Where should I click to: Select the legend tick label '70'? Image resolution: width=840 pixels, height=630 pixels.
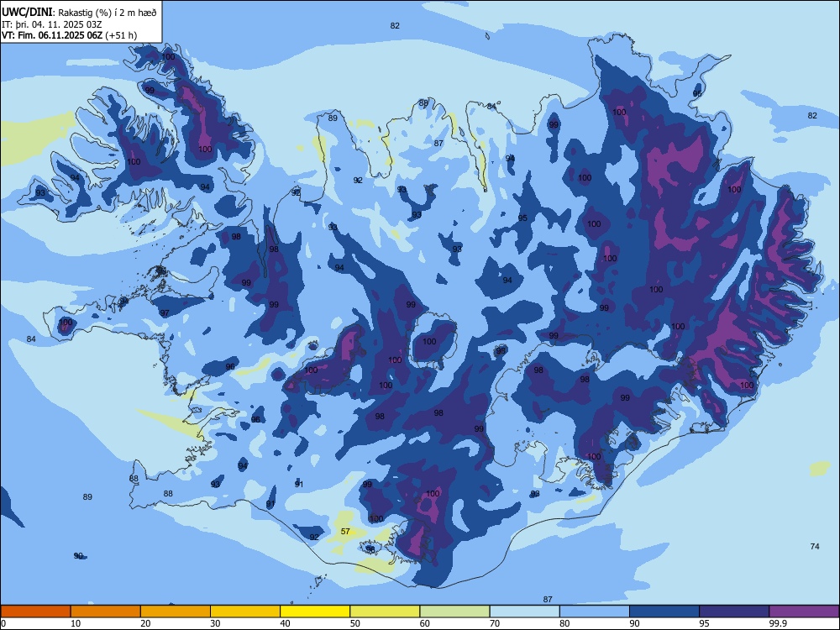[x=495, y=623]
